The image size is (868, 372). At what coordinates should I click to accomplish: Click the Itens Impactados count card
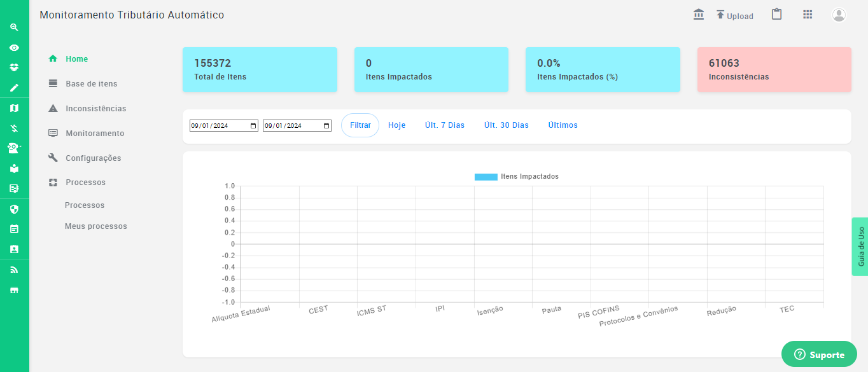point(431,69)
